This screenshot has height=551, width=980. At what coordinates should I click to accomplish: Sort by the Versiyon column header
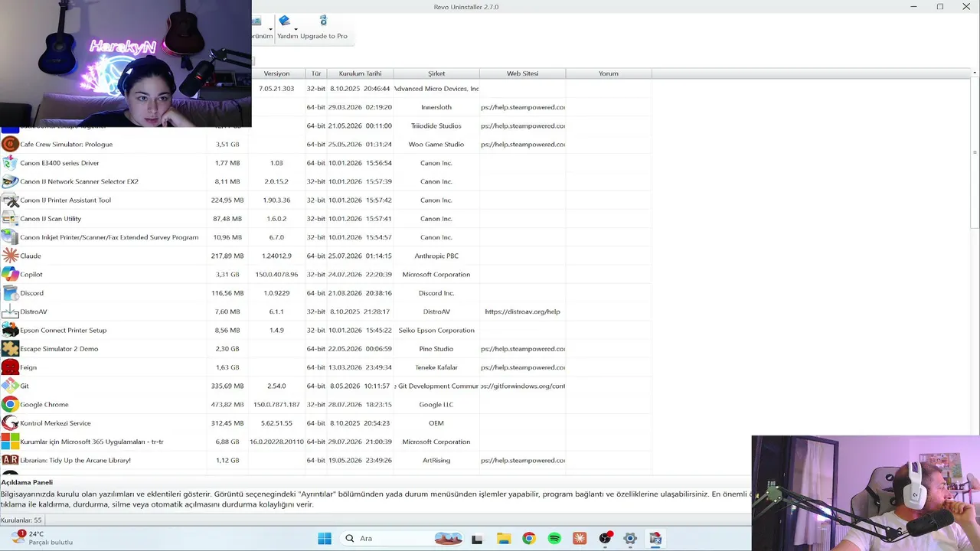[x=276, y=73]
